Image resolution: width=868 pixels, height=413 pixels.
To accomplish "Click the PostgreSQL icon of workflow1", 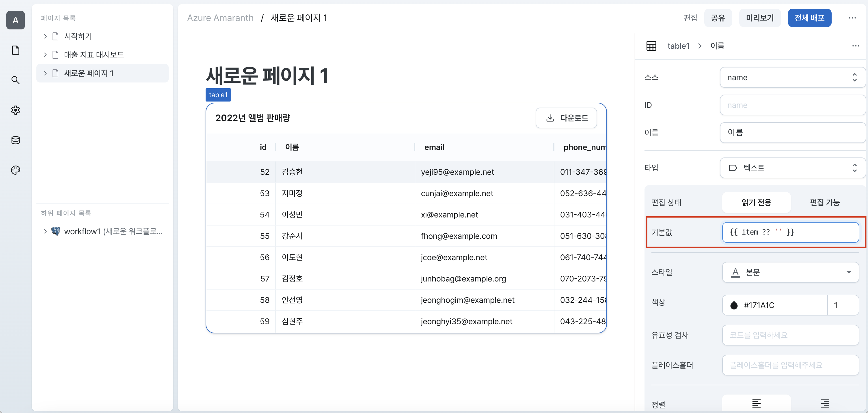I will click(56, 231).
